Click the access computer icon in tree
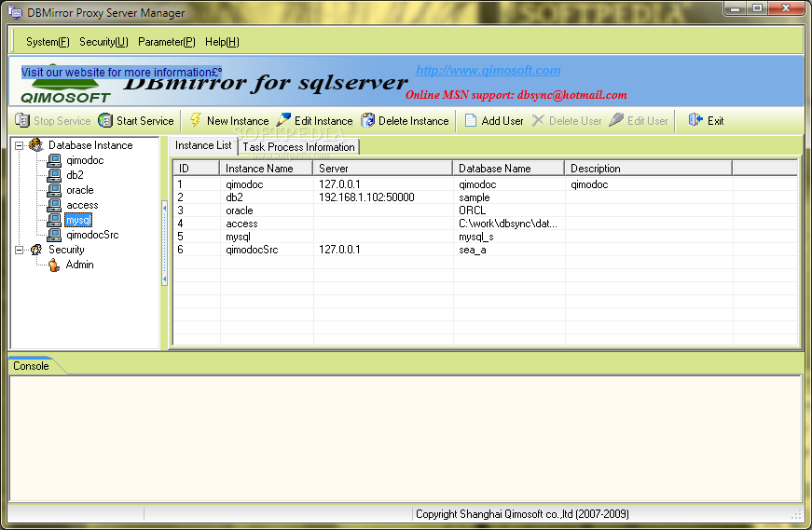This screenshot has height=530, width=812. (54, 205)
